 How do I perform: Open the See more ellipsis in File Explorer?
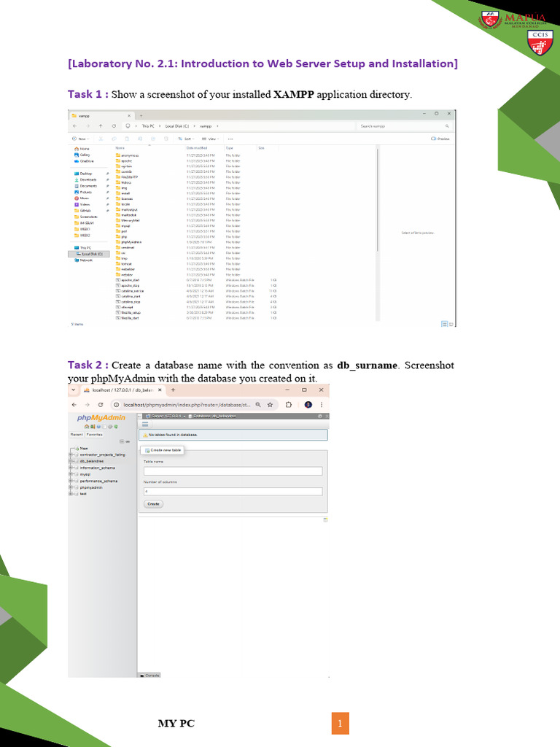pos(230,139)
